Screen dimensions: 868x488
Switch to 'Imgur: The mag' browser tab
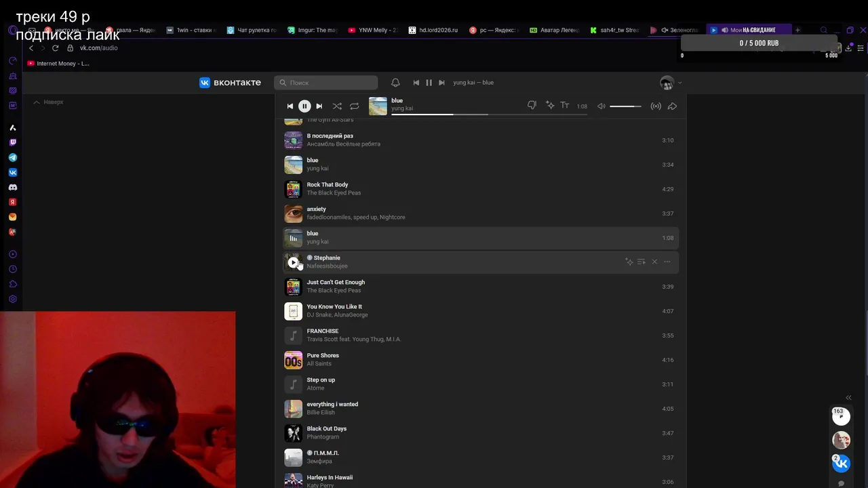pyautogui.click(x=312, y=30)
